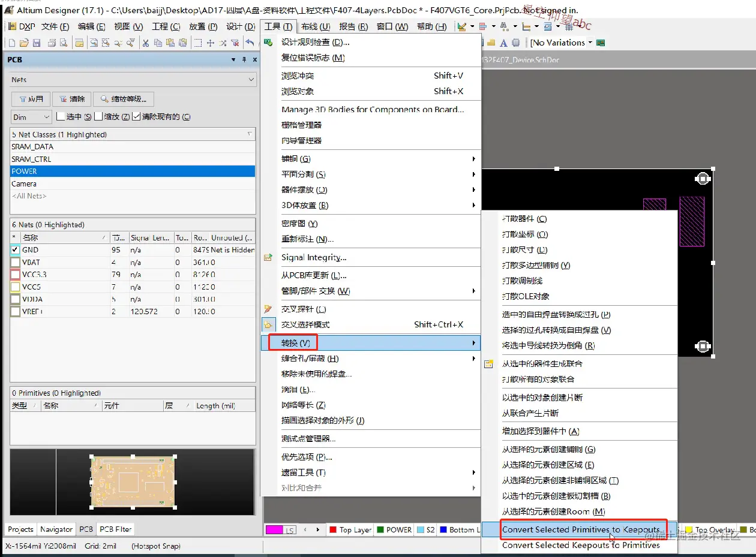Click the Top Layer red color swatch
The width and height of the screenshot is (756, 557).
(333, 530)
